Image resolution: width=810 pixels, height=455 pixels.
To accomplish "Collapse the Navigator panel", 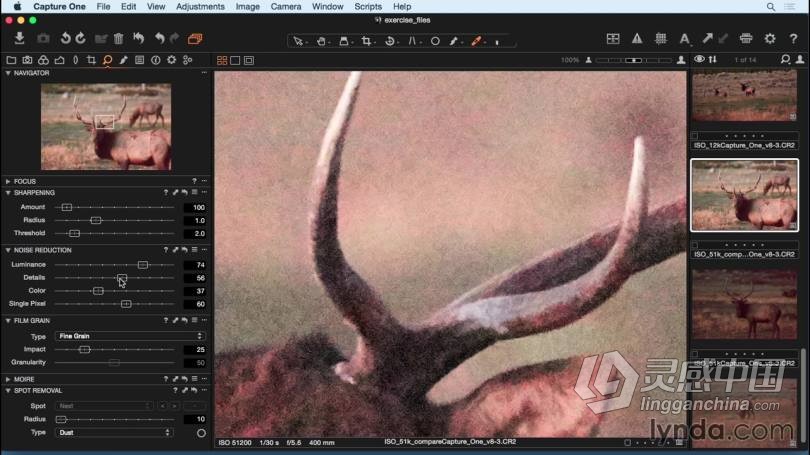I will tap(8, 73).
